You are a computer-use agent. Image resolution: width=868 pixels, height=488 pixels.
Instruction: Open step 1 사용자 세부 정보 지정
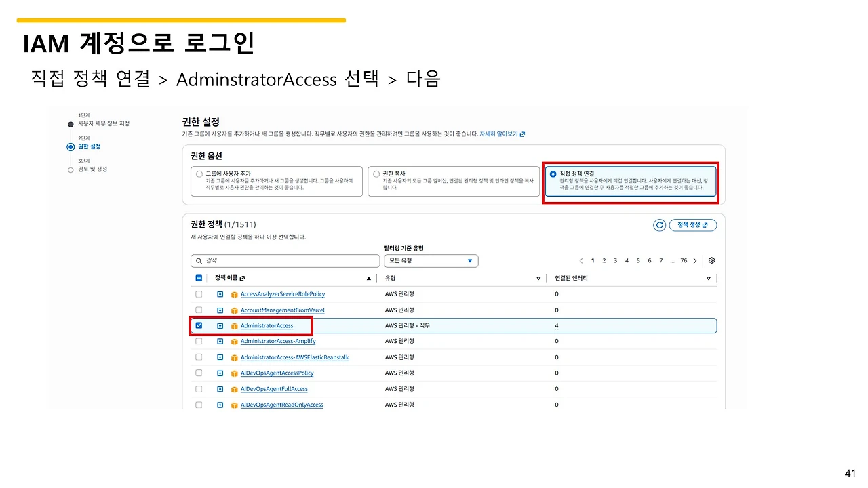click(x=103, y=123)
